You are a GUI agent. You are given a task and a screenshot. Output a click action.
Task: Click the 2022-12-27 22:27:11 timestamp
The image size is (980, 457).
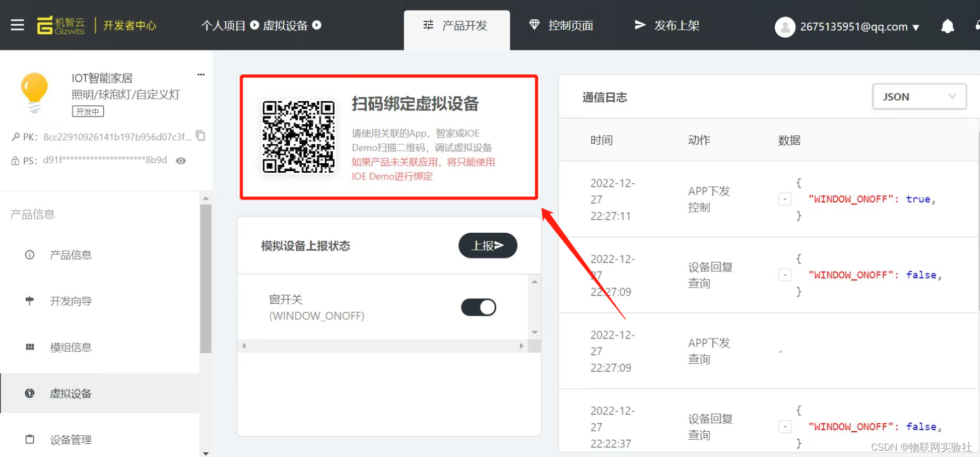[x=613, y=200]
